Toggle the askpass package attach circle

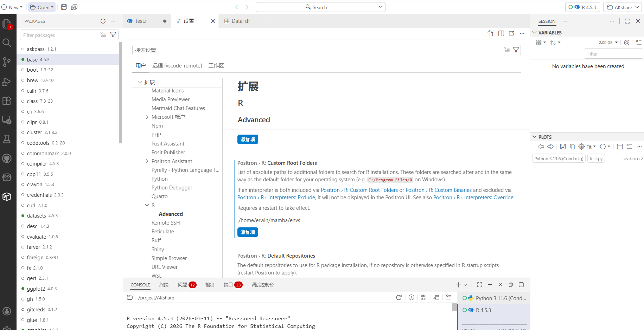(23, 49)
